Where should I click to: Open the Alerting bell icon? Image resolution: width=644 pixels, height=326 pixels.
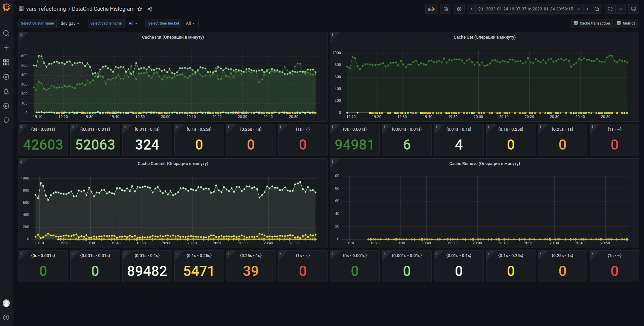click(6, 91)
